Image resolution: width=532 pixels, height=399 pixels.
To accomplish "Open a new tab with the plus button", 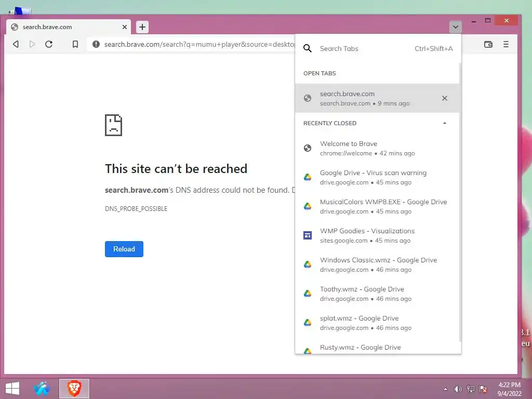I will [x=142, y=27].
